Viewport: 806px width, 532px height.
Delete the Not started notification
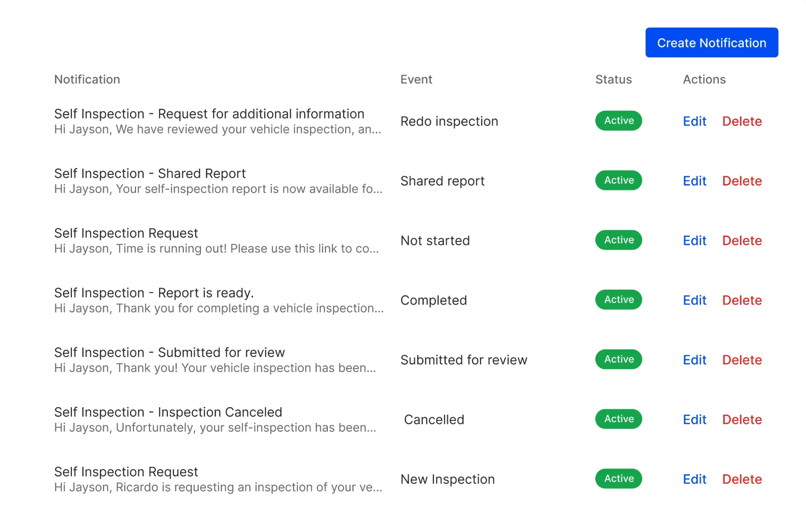tap(742, 240)
